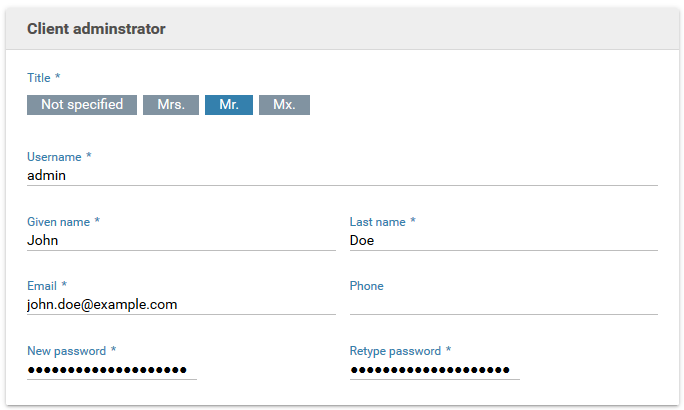The image size is (684, 410).
Task: Click the "Given name *" label
Action: pos(63,222)
